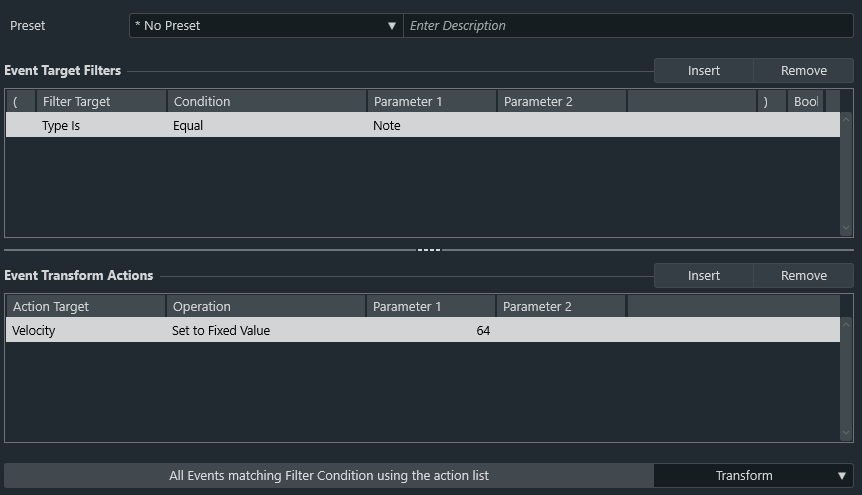This screenshot has height=495, width=862.
Task: Open the Preset dropdown list
Action: click(265, 26)
